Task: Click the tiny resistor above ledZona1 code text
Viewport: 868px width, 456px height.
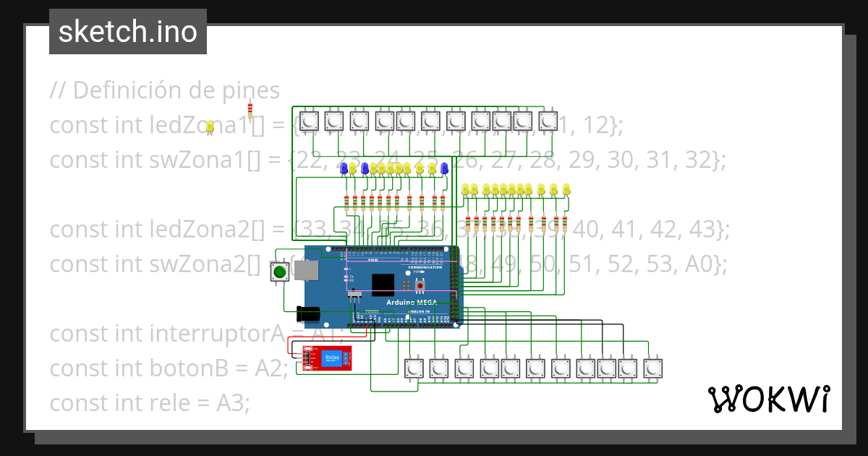Action: tap(250, 110)
